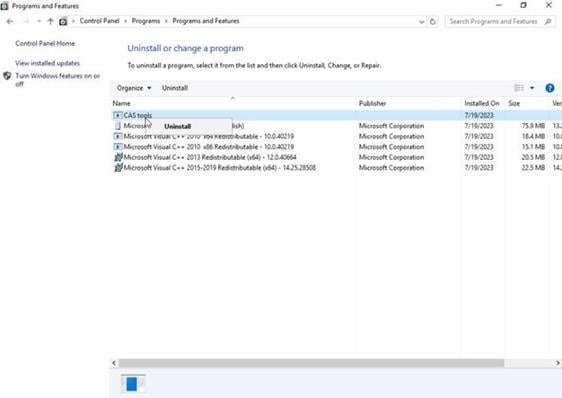Select the Programs and Features breadcrumb
The image size is (562, 398).
click(206, 21)
